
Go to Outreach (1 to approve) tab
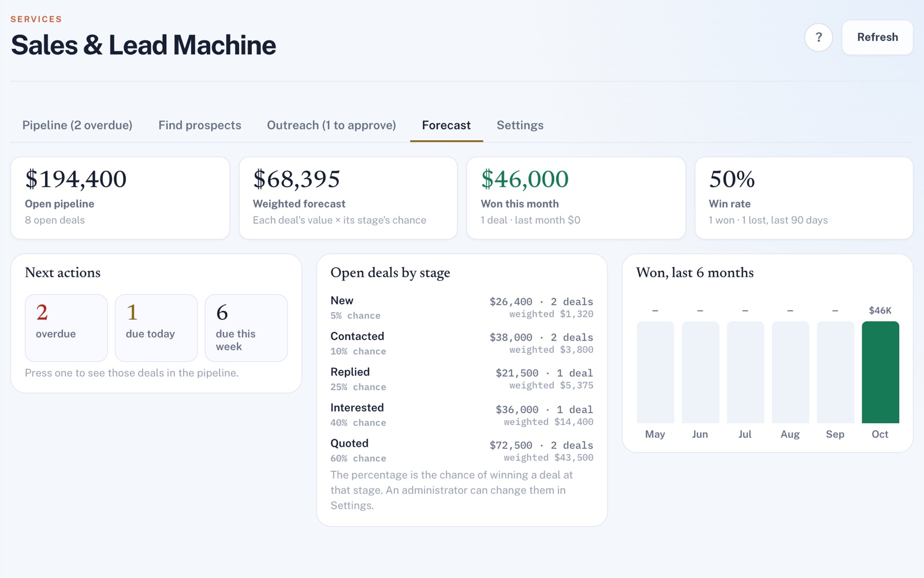point(331,125)
